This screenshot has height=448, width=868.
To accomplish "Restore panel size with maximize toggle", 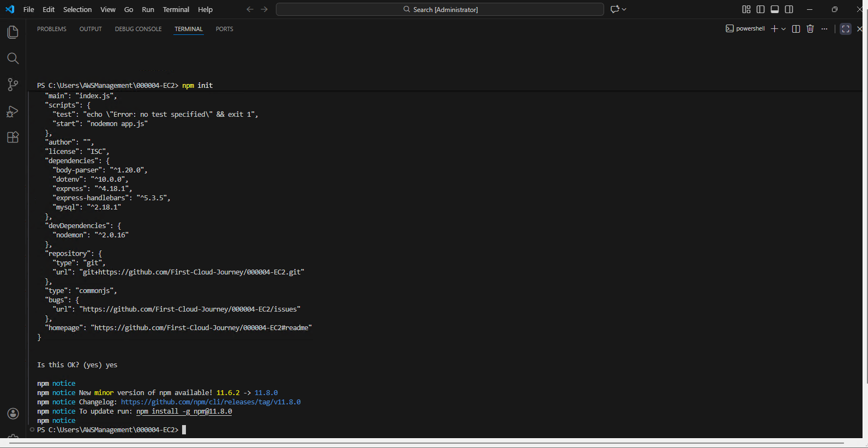I will pos(846,29).
